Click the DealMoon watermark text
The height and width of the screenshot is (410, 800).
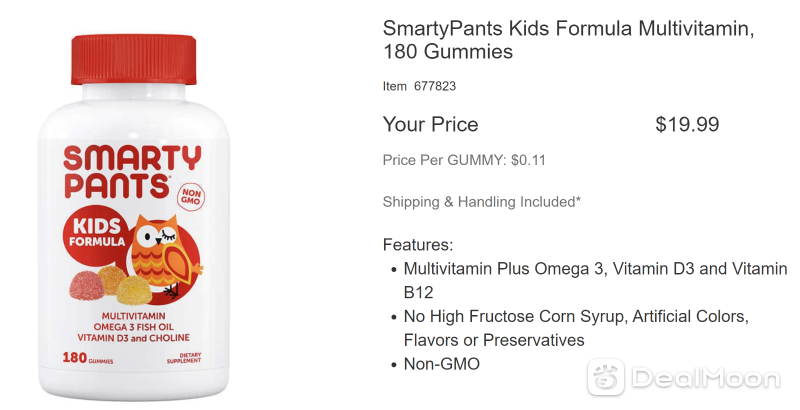707,378
